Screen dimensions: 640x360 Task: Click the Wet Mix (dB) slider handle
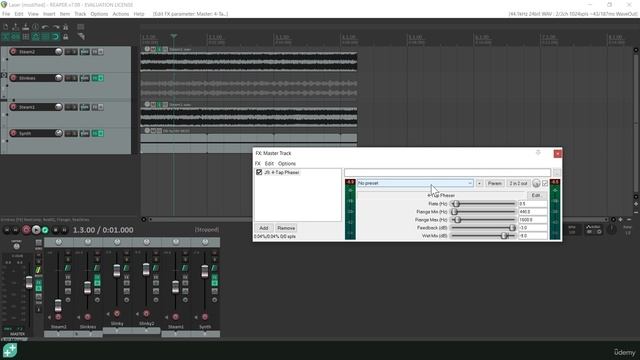click(x=504, y=236)
